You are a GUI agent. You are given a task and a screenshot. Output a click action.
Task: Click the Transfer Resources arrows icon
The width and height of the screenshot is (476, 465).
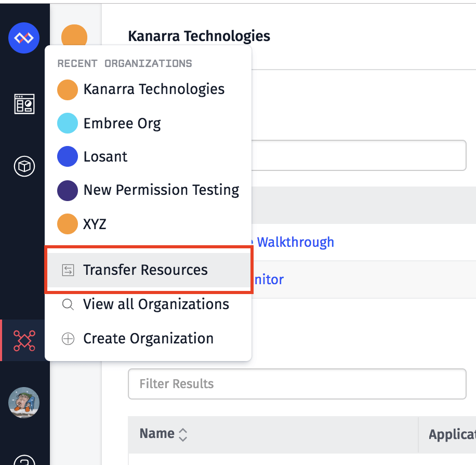(68, 270)
